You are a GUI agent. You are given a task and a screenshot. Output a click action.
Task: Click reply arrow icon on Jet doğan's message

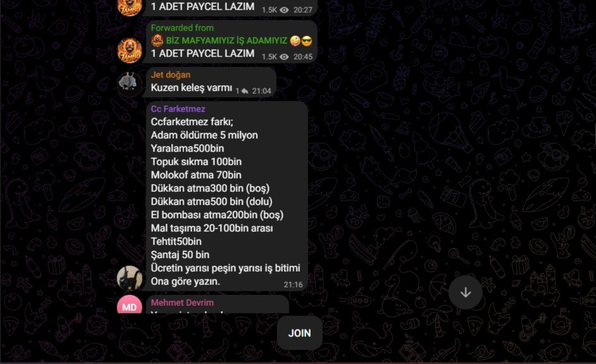click(245, 91)
